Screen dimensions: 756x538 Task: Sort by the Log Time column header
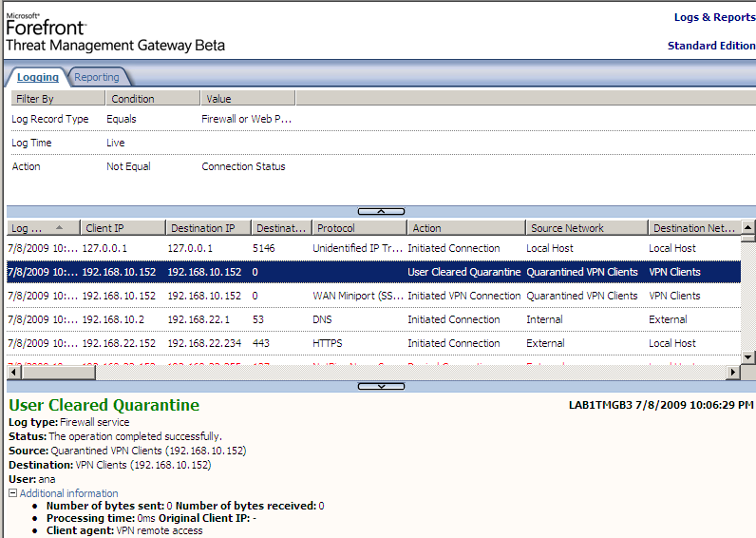[43, 228]
